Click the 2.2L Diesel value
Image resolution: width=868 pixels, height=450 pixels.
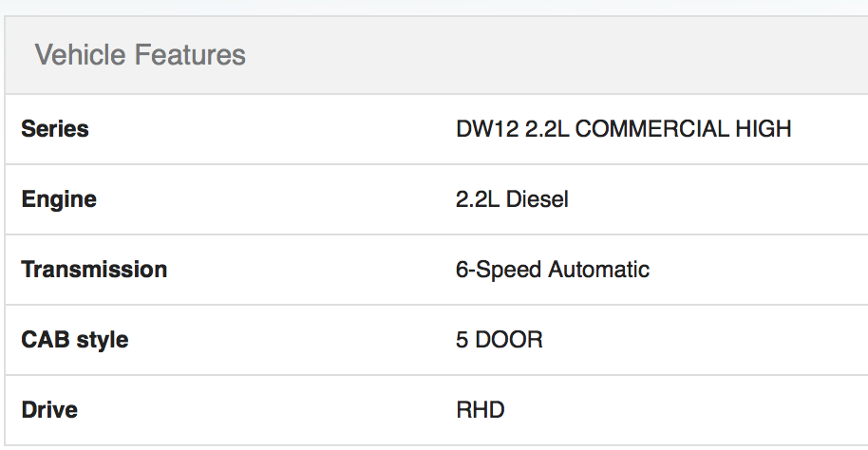[x=512, y=199]
